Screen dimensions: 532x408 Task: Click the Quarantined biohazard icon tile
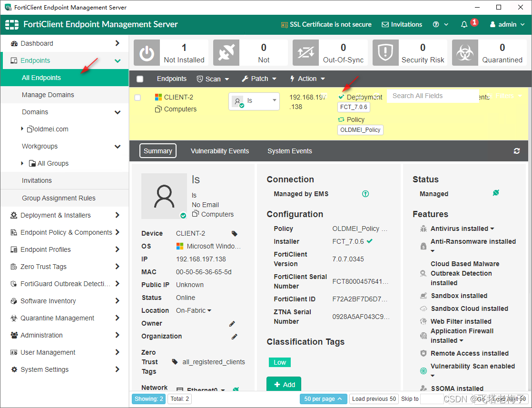coord(465,53)
